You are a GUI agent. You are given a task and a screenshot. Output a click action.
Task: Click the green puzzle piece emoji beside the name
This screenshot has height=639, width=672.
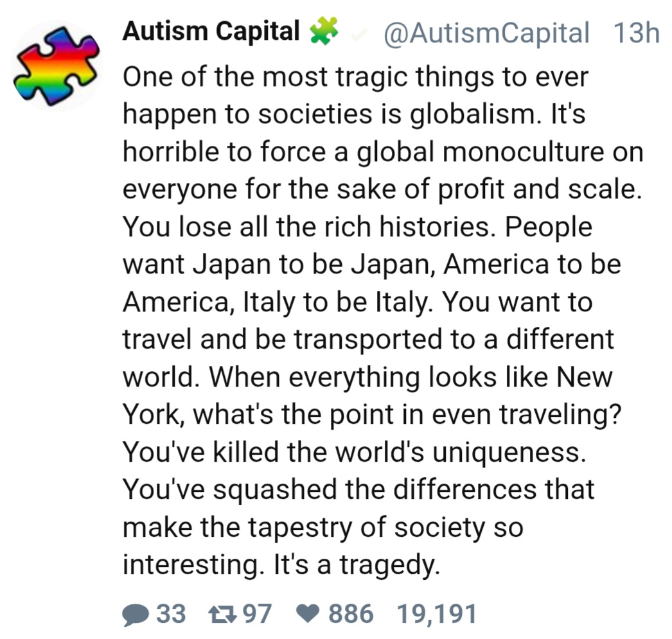pos(323,33)
